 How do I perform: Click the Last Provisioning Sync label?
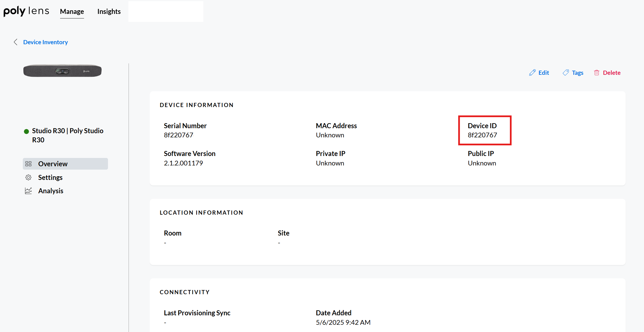click(197, 313)
